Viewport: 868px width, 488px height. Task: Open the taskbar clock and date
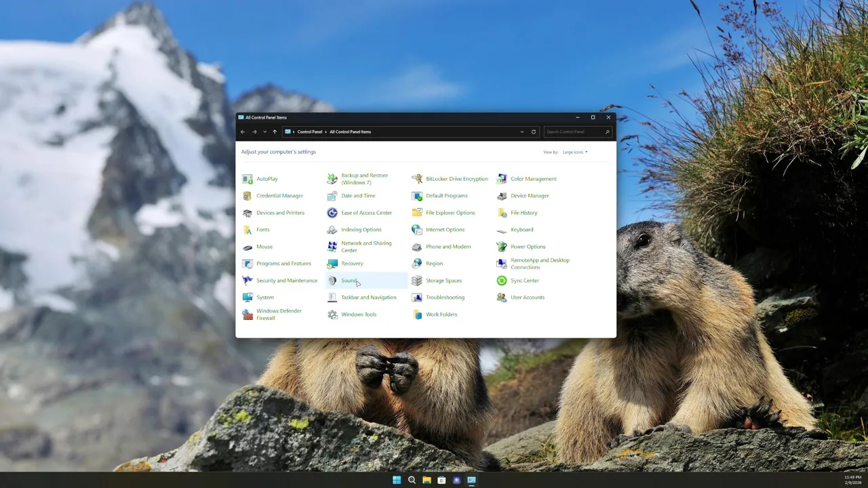852,480
